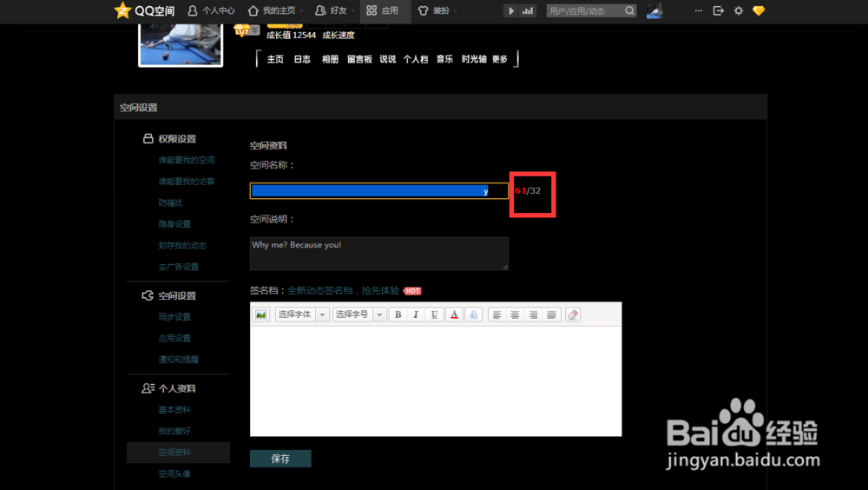
Task: Align text left in editor
Action: coord(497,315)
